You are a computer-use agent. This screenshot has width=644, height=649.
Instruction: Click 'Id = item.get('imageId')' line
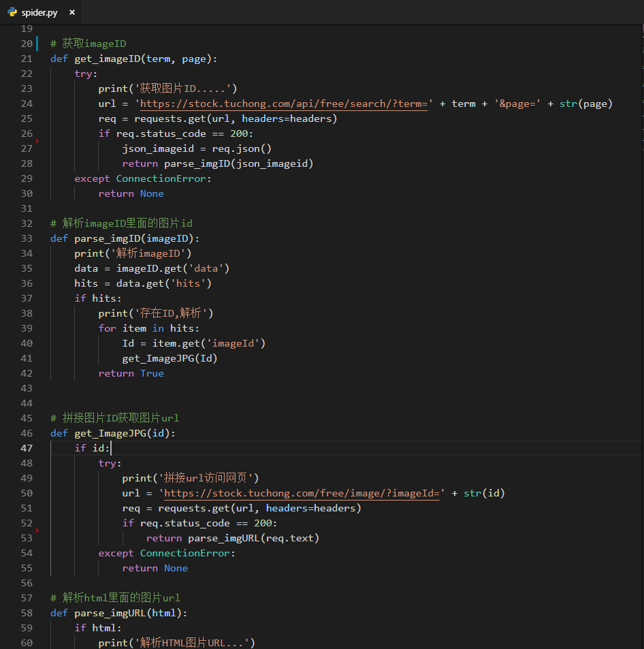pyautogui.click(x=194, y=343)
